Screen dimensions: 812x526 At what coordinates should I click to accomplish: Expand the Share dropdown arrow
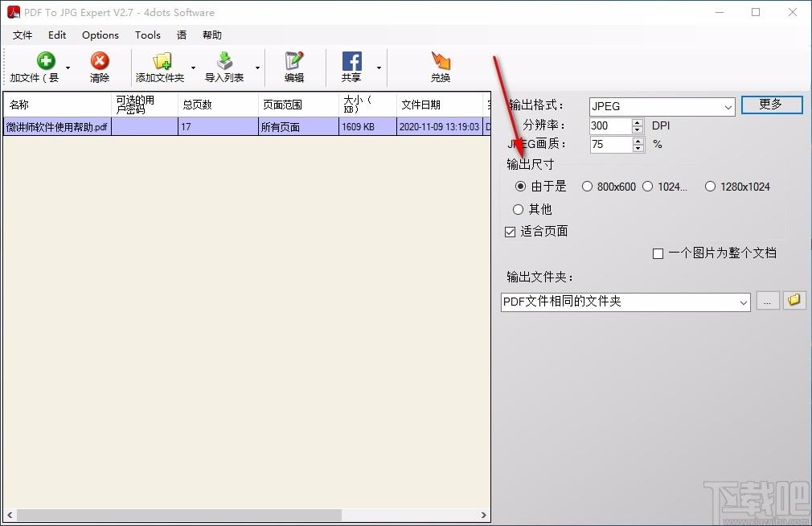pyautogui.click(x=379, y=68)
